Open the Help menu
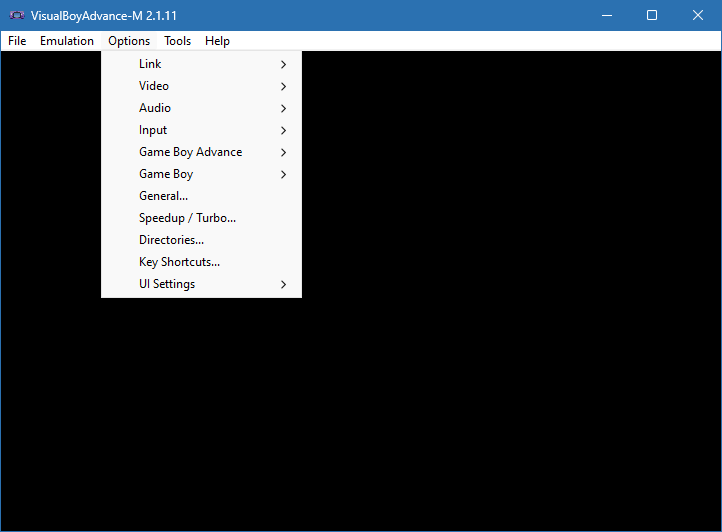 pos(217,41)
